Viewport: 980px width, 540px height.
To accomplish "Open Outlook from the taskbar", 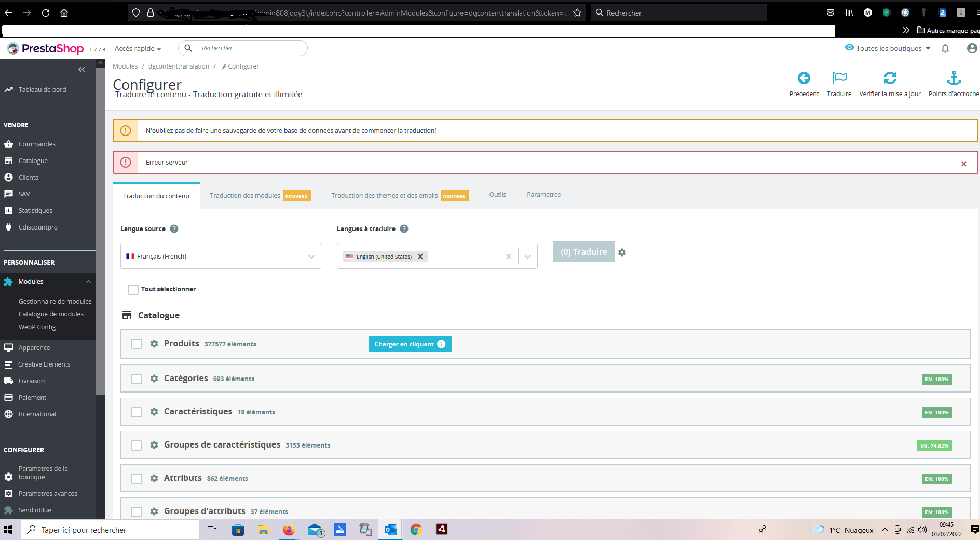I will [390, 530].
